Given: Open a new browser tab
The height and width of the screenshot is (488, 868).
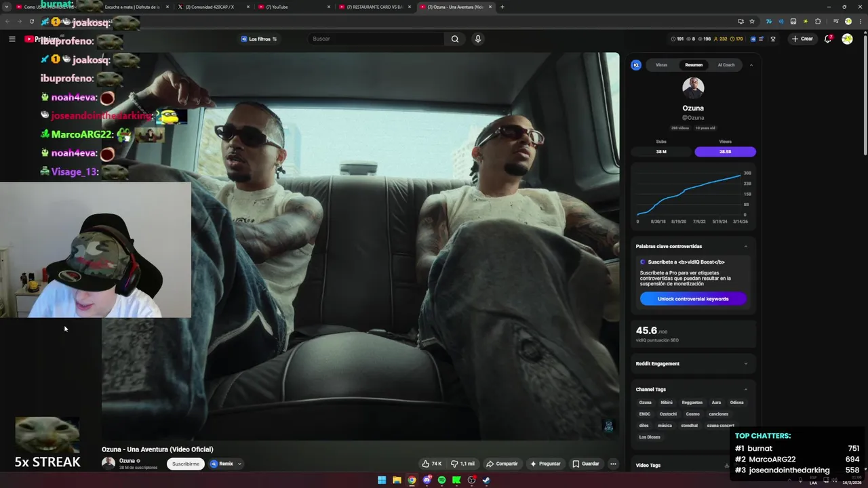Looking at the screenshot, I should pyautogui.click(x=502, y=7).
